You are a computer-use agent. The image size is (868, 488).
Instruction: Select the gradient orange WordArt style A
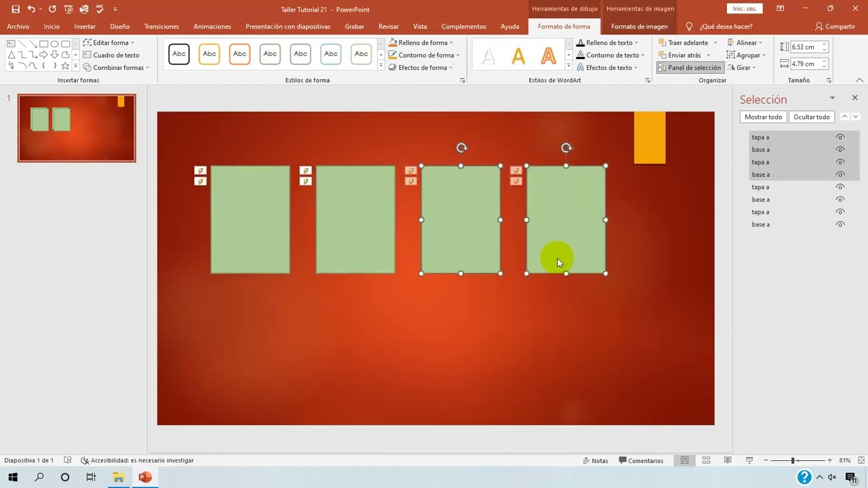click(548, 56)
